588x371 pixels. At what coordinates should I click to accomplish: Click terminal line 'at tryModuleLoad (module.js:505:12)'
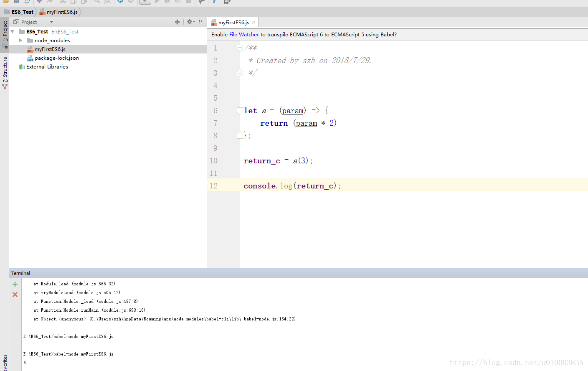[x=77, y=292]
